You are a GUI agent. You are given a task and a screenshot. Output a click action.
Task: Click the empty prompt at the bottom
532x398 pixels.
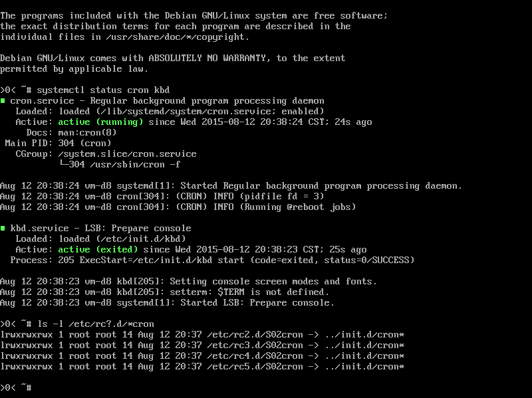16,387
